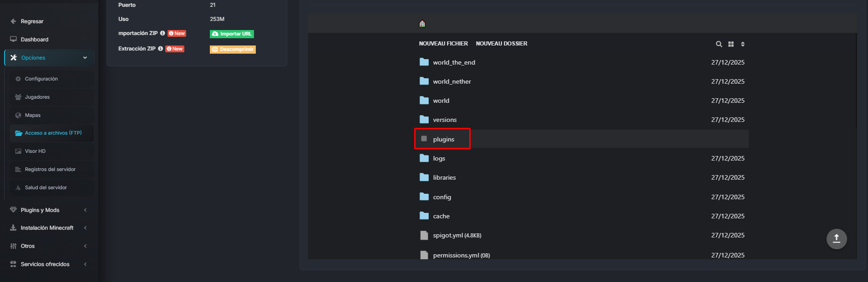Go to Registros del servidor
This screenshot has height=282, width=868.
pyautogui.click(x=50, y=169)
